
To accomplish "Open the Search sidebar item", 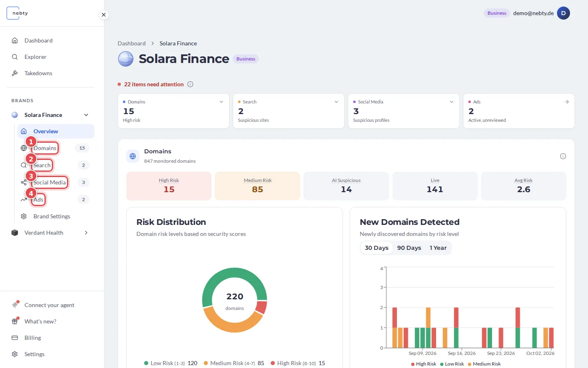I will click(42, 165).
